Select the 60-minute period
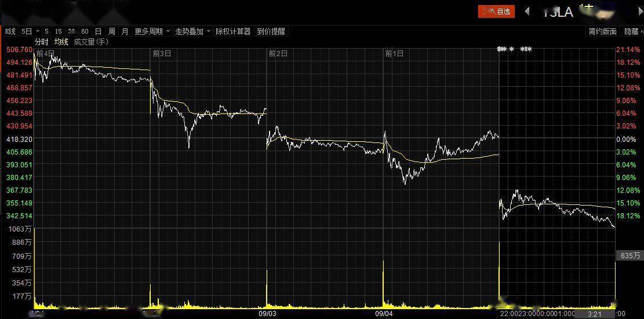 pyautogui.click(x=85, y=31)
